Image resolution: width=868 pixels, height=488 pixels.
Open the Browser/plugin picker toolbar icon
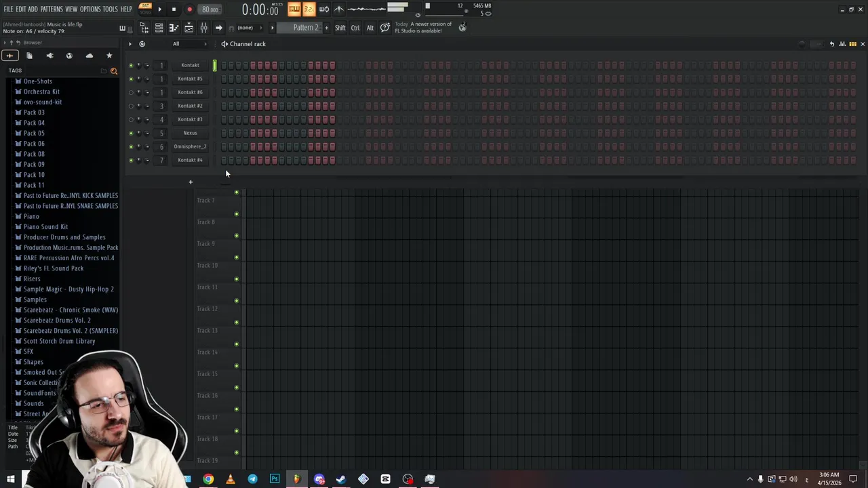pos(144,28)
